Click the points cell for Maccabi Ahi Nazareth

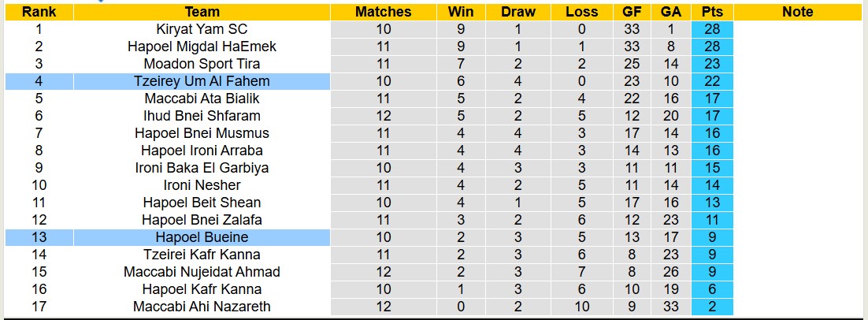[712, 307]
